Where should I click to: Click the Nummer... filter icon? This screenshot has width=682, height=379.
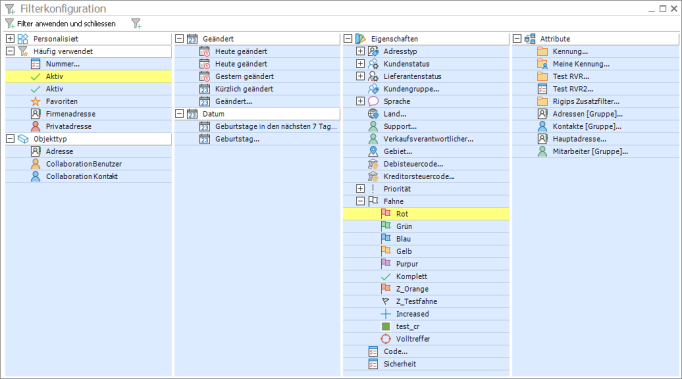pyautogui.click(x=36, y=64)
